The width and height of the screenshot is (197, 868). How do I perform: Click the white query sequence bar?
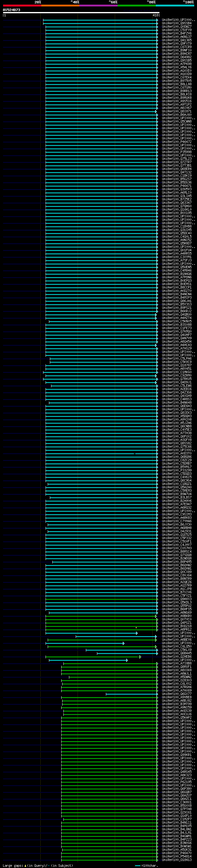pos(81,12)
